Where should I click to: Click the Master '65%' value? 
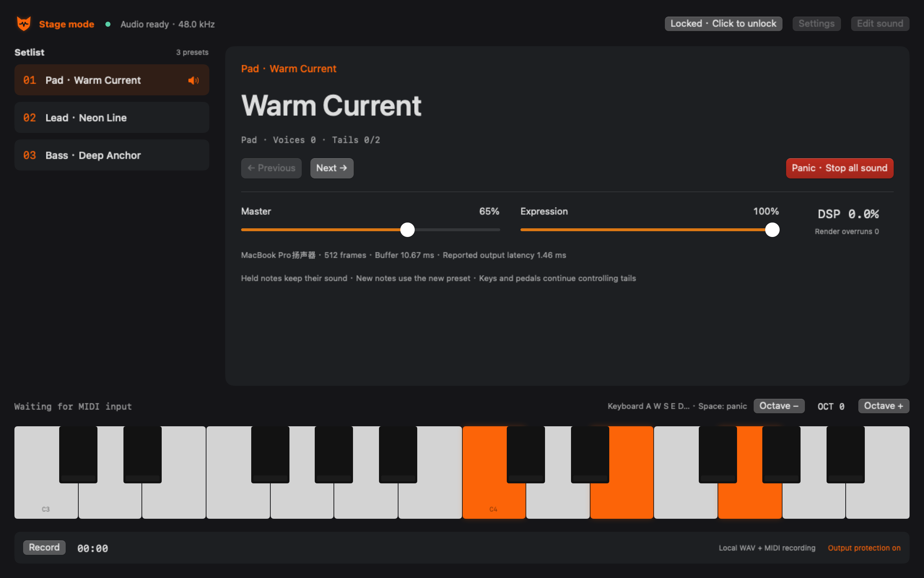click(489, 211)
